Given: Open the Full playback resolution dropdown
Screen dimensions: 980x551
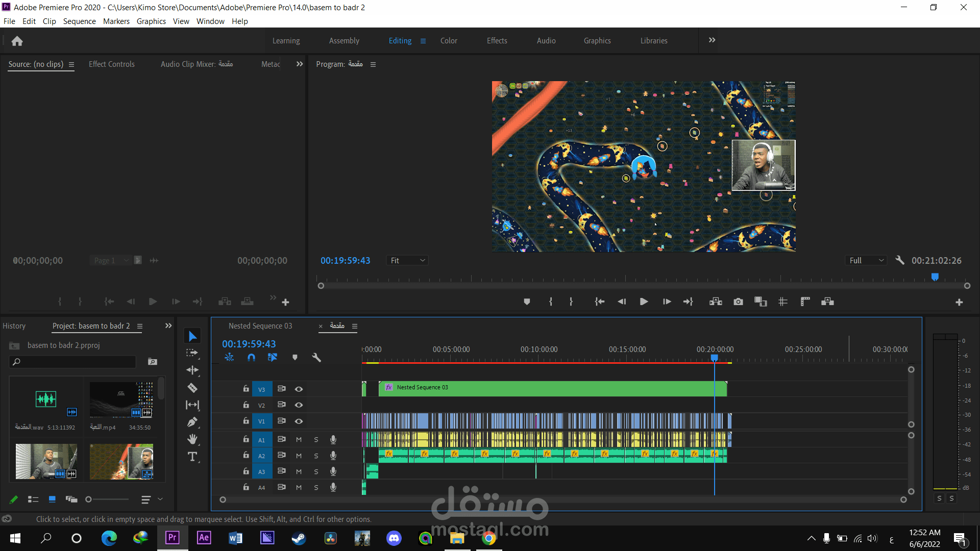Looking at the screenshot, I should tap(866, 261).
